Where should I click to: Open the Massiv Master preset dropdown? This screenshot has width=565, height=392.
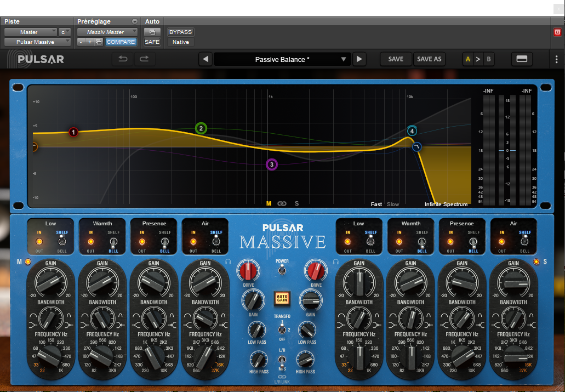coord(107,32)
